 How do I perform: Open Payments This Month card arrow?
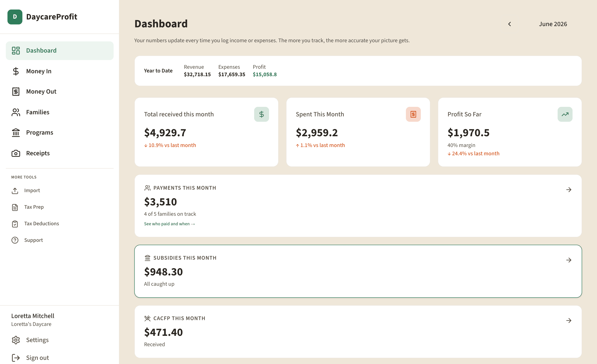(569, 190)
